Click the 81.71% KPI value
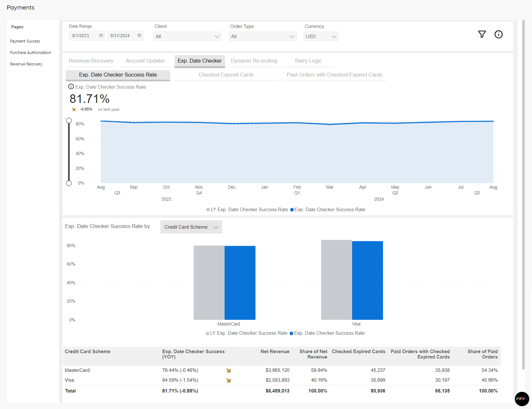 (90, 99)
